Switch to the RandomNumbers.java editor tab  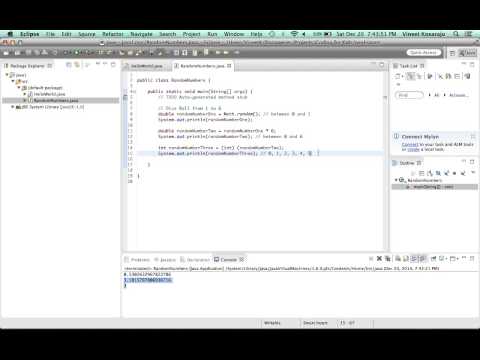click(203, 66)
